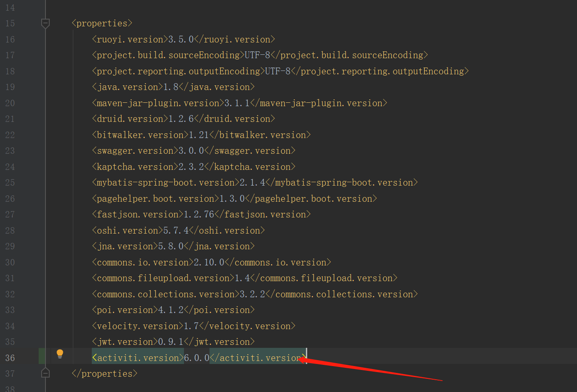Open intention actions beside activiti.version line
The height and width of the screenshot is (392, 577).
(x=60, y=353)
